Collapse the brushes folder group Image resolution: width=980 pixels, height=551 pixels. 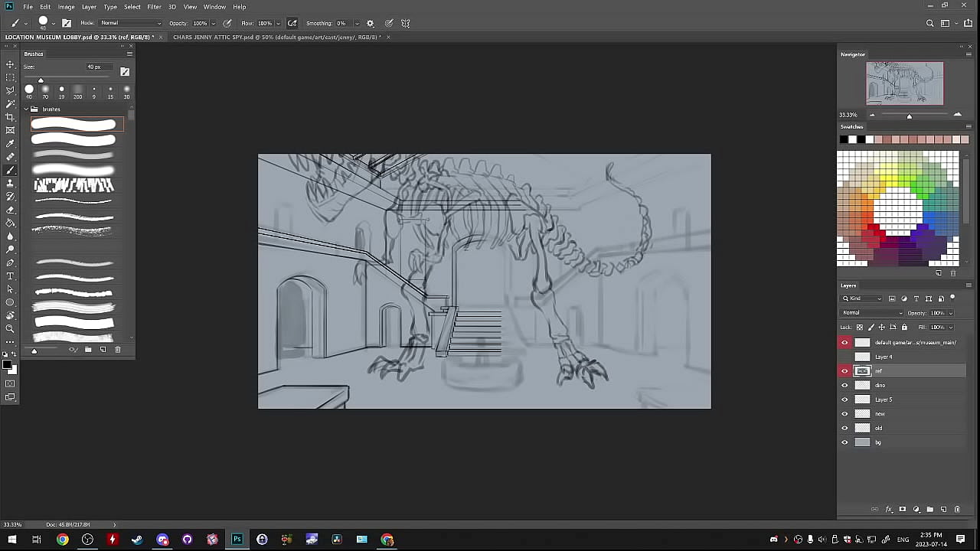[26, 109]
